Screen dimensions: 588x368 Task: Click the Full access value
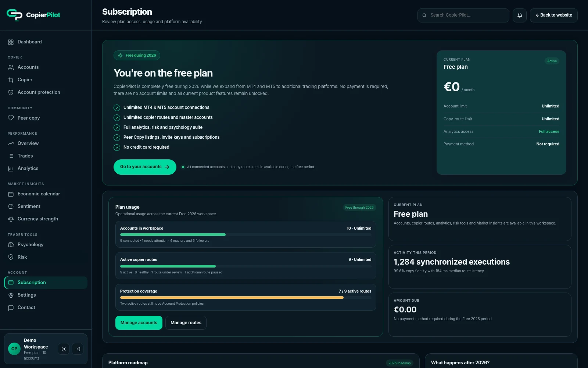pyautogui.click(x=549, y=132)
